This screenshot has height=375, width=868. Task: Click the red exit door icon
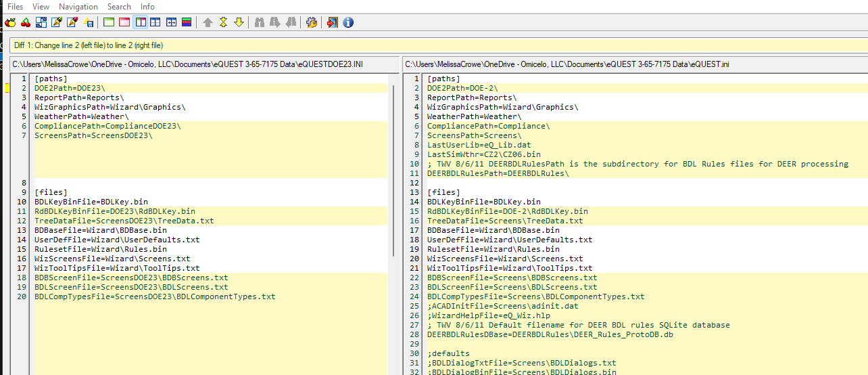[333, 22]
